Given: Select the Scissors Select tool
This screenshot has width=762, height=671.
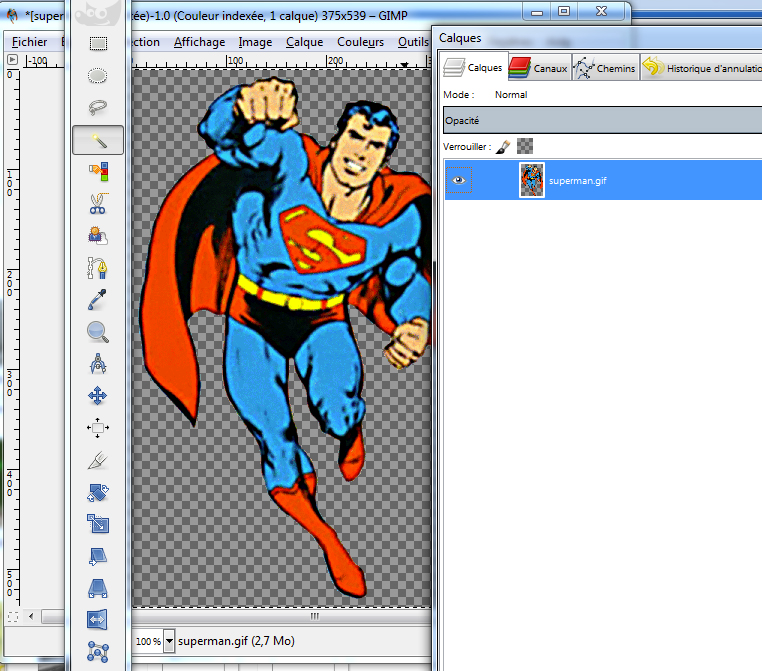Looking at the screenshot, I should coord(98,204).
